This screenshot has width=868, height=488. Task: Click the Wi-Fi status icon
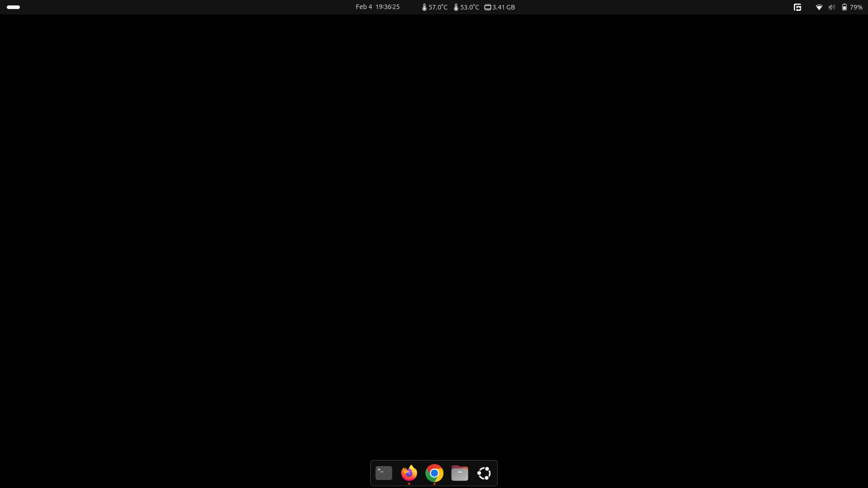click(x=819, y=7)
